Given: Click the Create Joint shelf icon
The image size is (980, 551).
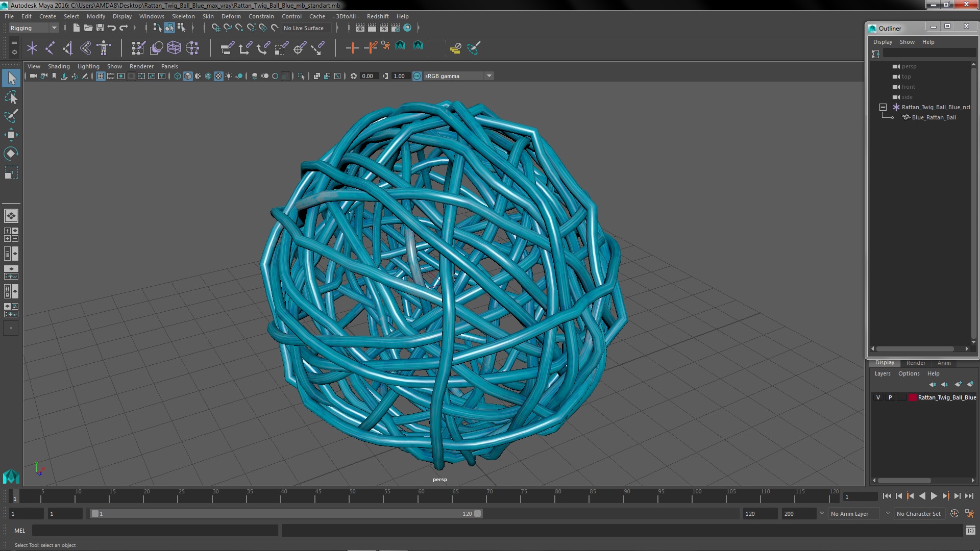Looking at the screenshot, I should [50, 48].
